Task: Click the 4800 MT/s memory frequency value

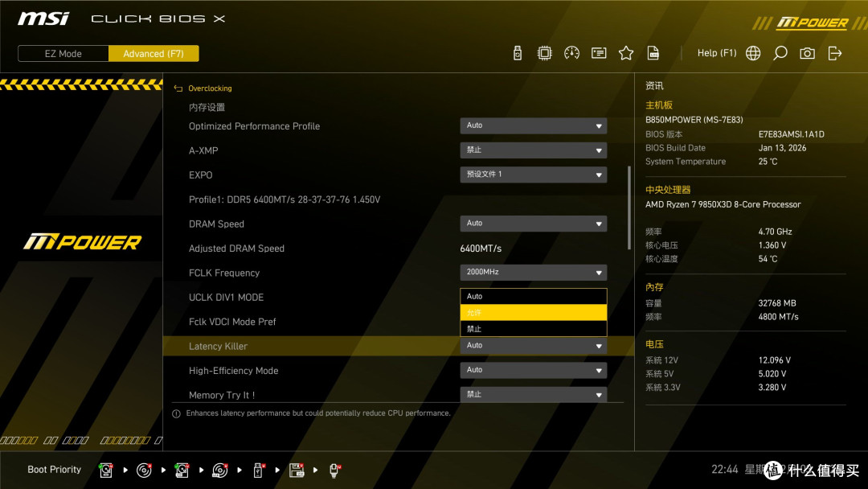Action: coord(778,317)
